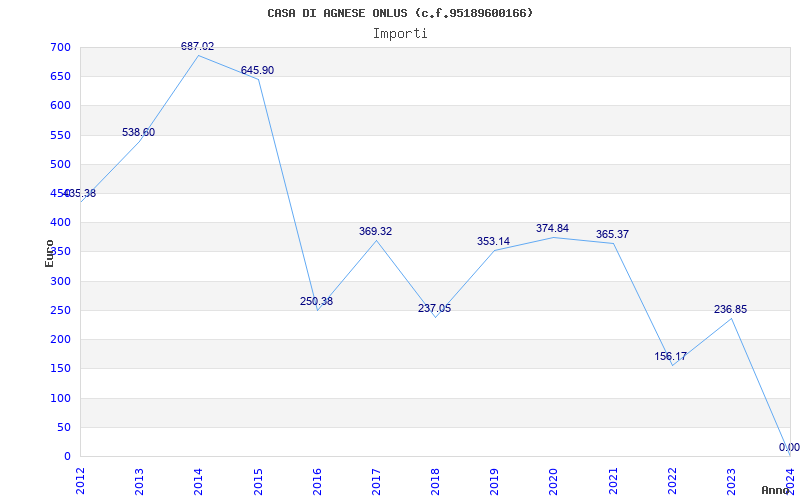Click the 250.38 data label for 2016

(x=316, y=301)
